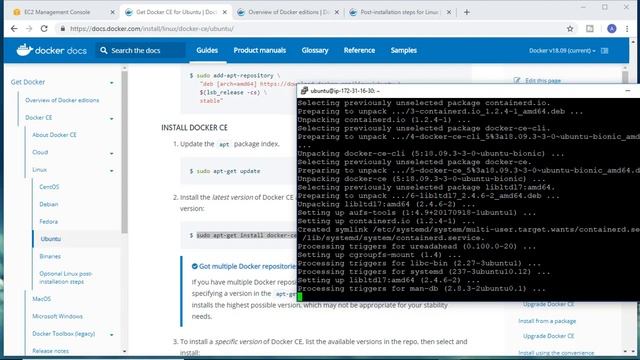This screenshot has width=640, height=360.
Task: Open About Docker CE in sidebar
Action: [x=54, y=135]
